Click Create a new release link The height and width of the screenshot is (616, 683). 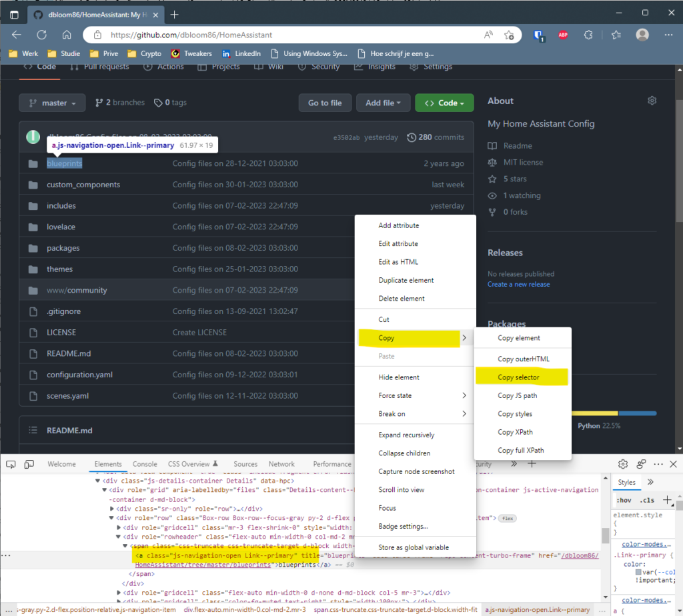point(518,284)
